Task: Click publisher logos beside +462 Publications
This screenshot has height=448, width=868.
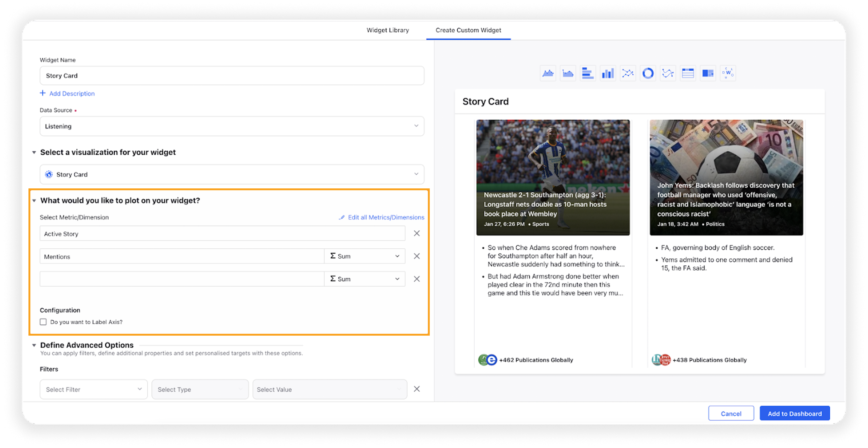Action: (488, 360)
